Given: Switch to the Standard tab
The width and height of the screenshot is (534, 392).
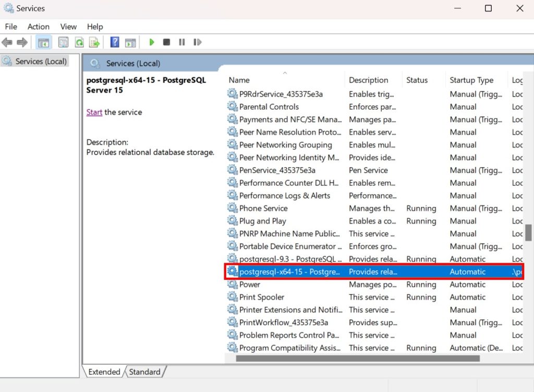Looking at the screenshot, I should pyautogui.click(x=145, y=372).
